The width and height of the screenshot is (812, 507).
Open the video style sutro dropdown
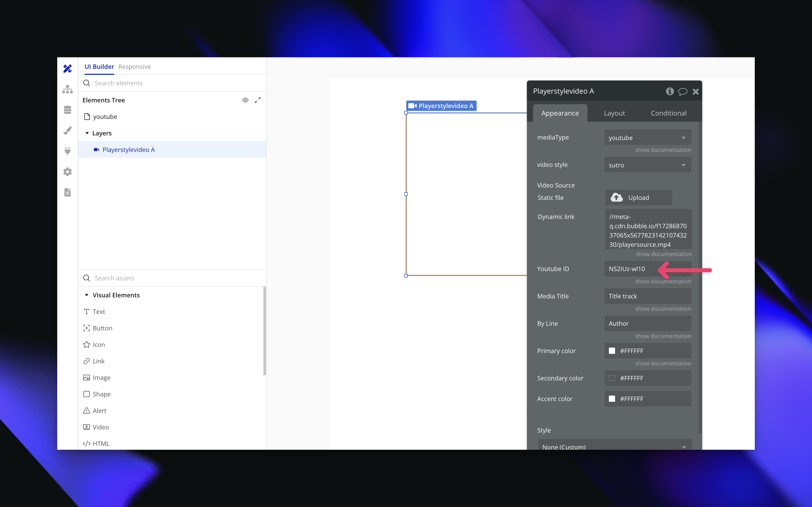tap(648, 165)
